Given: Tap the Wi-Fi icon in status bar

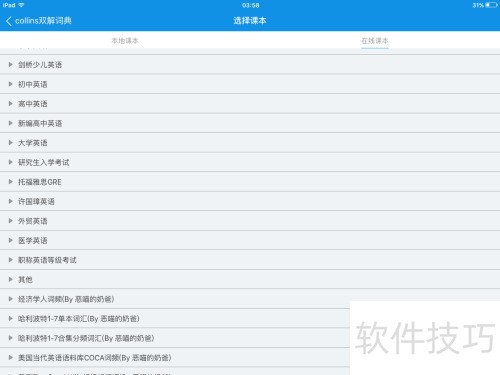Looking at the screenshot, I should pos(21,5).
